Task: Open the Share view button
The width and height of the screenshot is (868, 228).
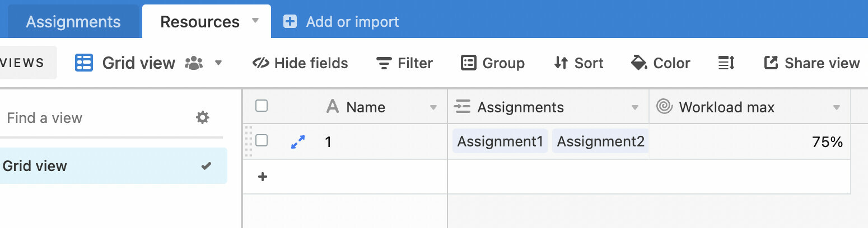Action: [x=812, y=63]
